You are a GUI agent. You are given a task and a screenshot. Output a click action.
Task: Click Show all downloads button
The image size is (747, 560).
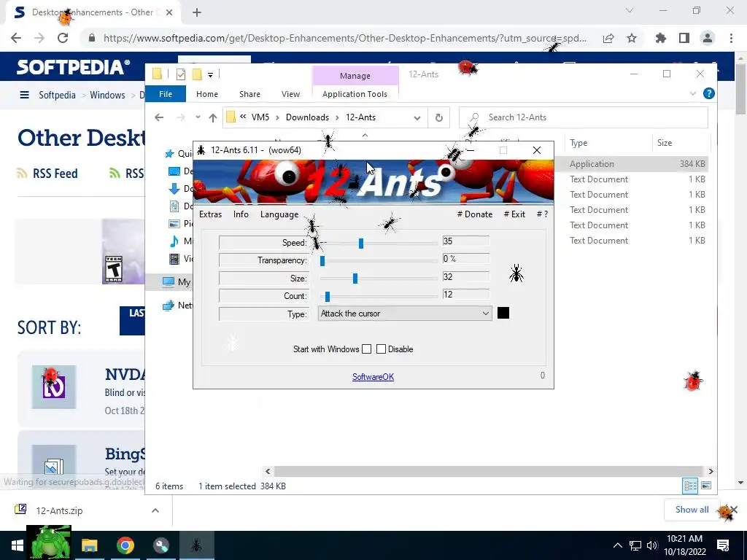[x=692, y=510]
